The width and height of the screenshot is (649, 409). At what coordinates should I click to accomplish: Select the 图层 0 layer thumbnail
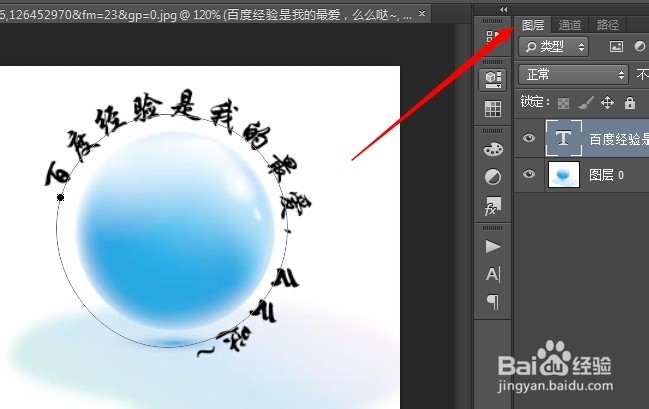coord(564,175)
